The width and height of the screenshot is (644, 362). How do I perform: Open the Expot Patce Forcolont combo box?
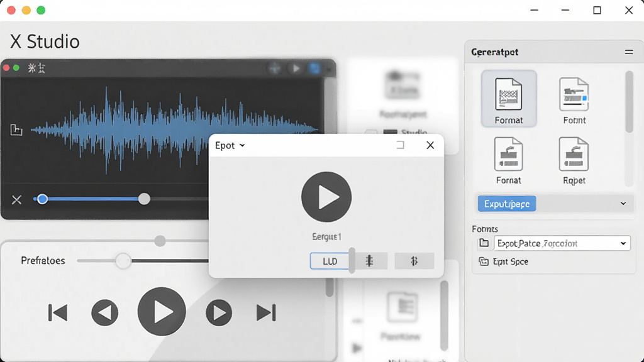562,243
